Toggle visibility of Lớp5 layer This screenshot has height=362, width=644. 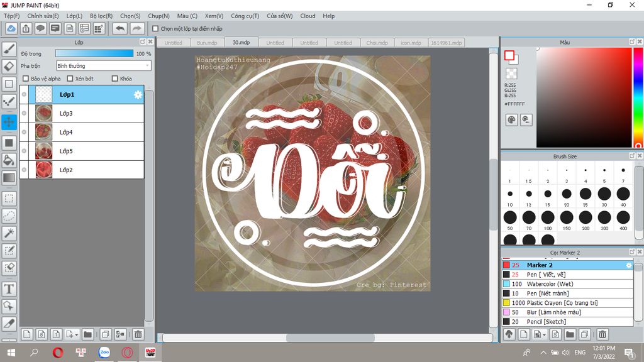pos(25,151)
